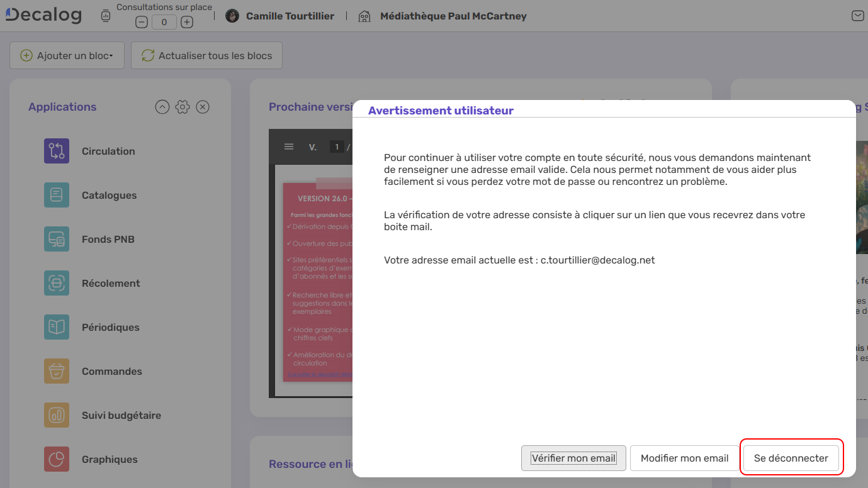This screenshot has height=488, width=868.
Task: Open the Catalogues application icon
Action: (57, 195)
